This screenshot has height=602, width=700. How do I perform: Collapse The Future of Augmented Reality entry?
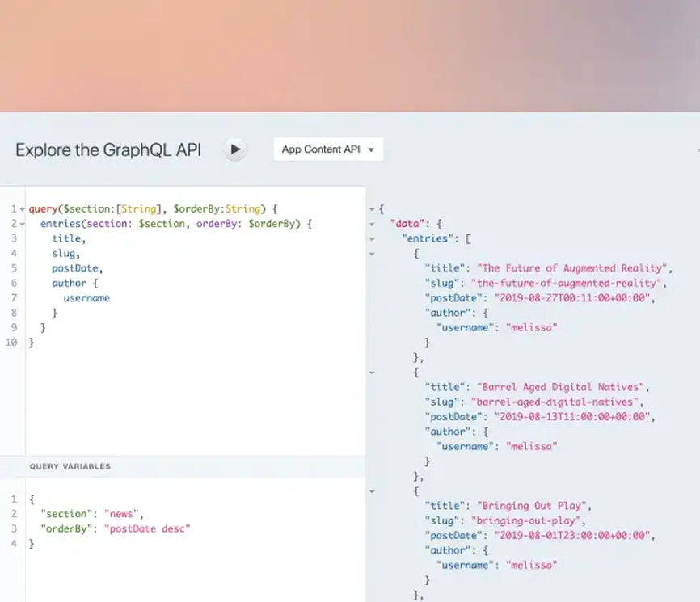(372, 254)
